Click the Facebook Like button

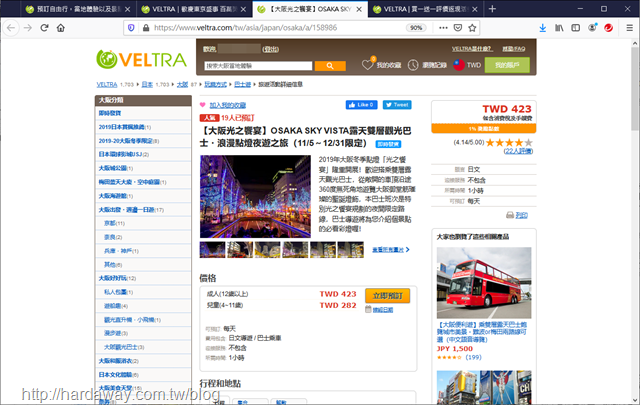[x=361, y=105]
